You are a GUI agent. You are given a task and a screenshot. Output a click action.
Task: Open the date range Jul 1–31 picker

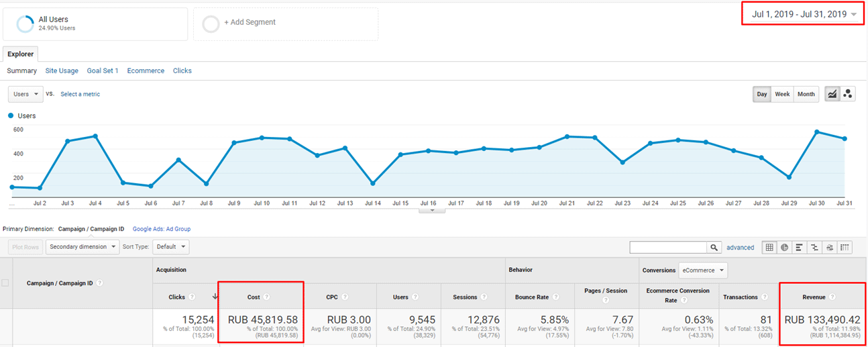coord(804,14)
